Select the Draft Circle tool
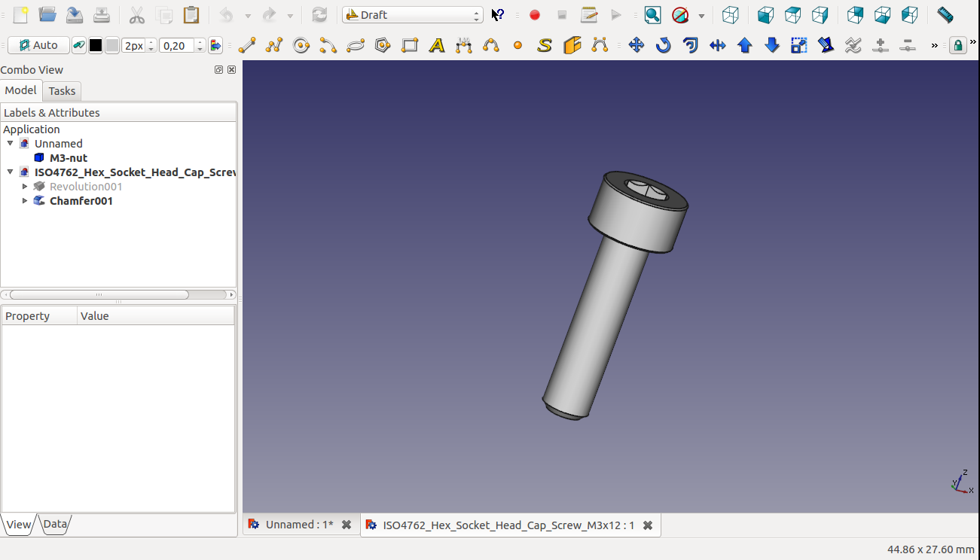Image resolution: width=980 pixels, height=560 pixels. [x=301, y=46]
